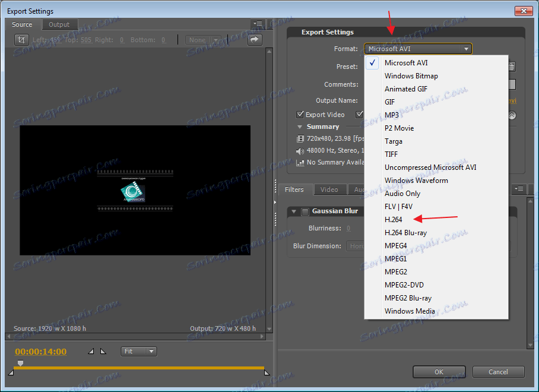
Task: Enable the Gaussian Blur effect checkbox
Action: pos(305,211)
